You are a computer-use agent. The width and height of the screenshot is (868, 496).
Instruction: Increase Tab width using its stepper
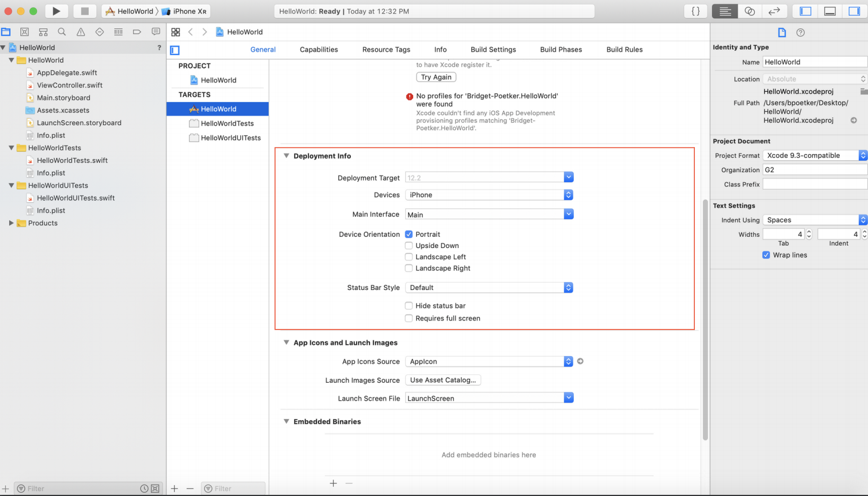click(809, 232)
